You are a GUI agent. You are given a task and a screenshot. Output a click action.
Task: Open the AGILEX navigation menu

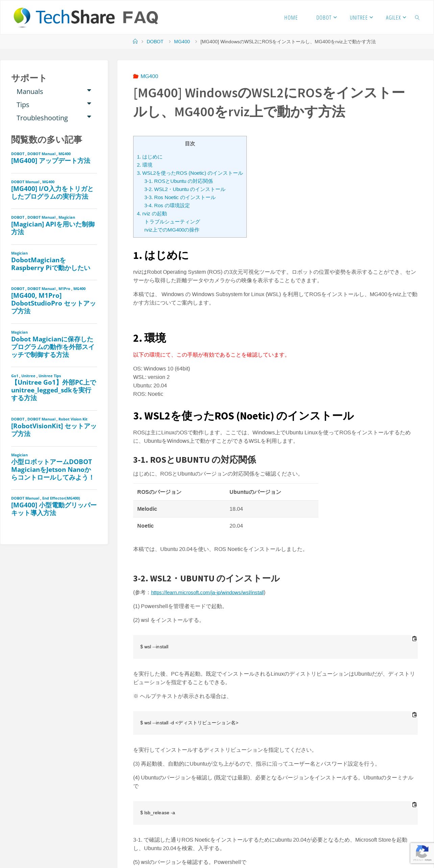393,18
